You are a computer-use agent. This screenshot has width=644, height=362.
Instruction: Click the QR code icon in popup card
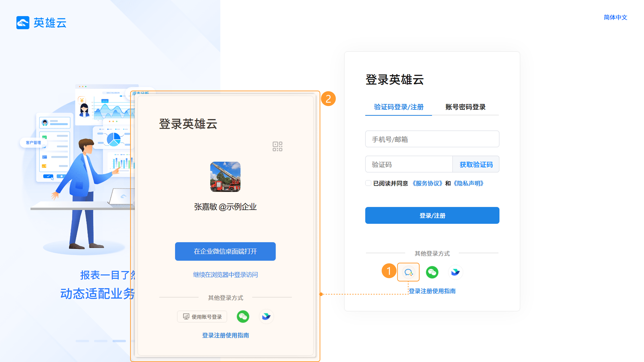coord(277,146)
